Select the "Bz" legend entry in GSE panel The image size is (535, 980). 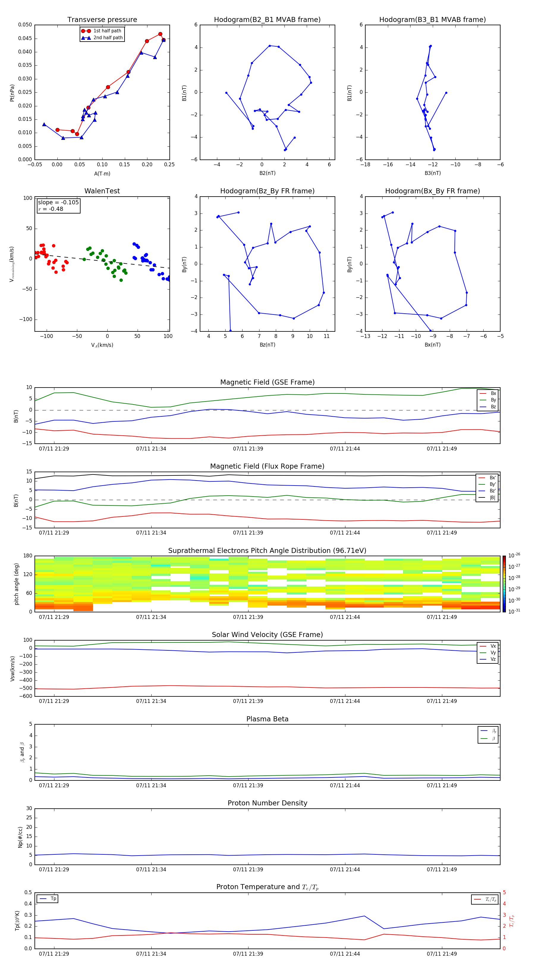click(488, 407)
